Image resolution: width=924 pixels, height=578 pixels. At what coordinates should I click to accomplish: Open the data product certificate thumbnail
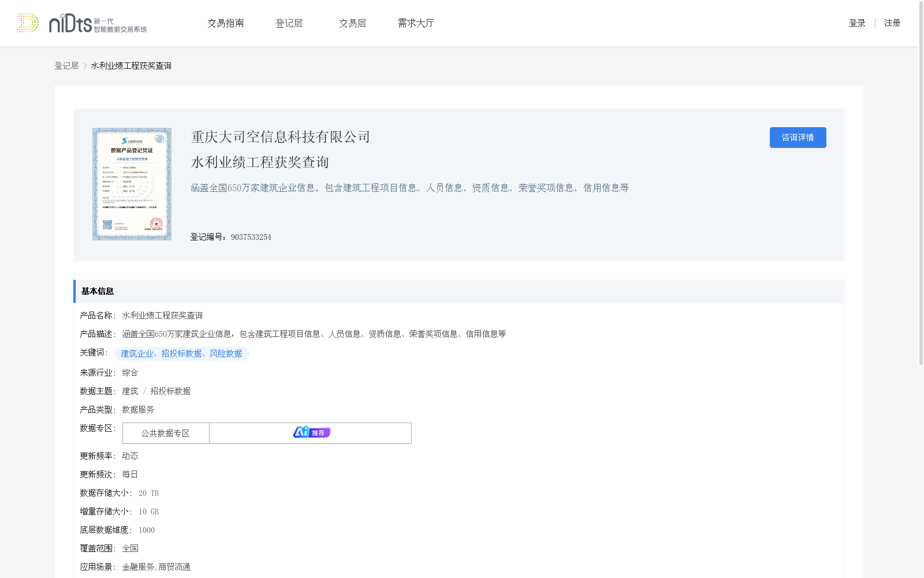[x=132, y=184]
